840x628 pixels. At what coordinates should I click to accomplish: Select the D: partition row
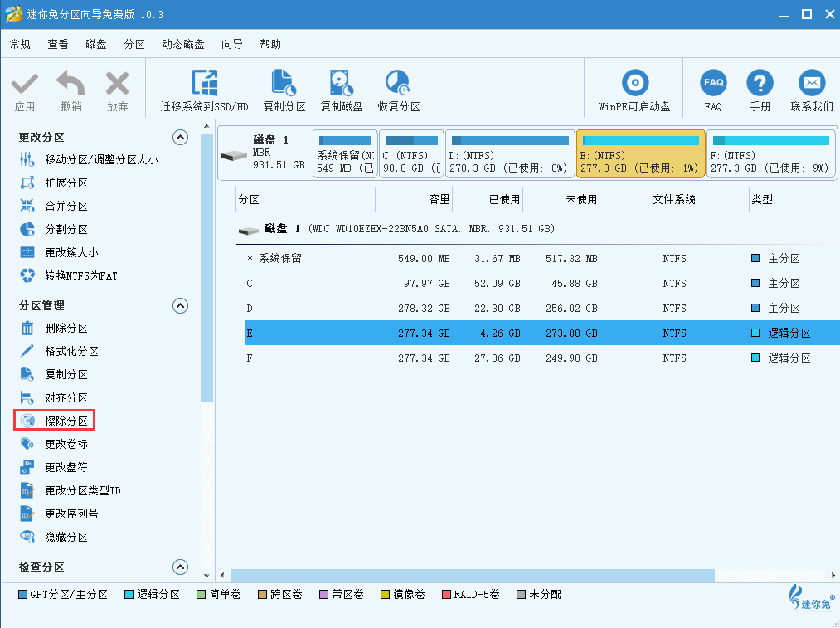pyautogui.click(x=542, y=308)
